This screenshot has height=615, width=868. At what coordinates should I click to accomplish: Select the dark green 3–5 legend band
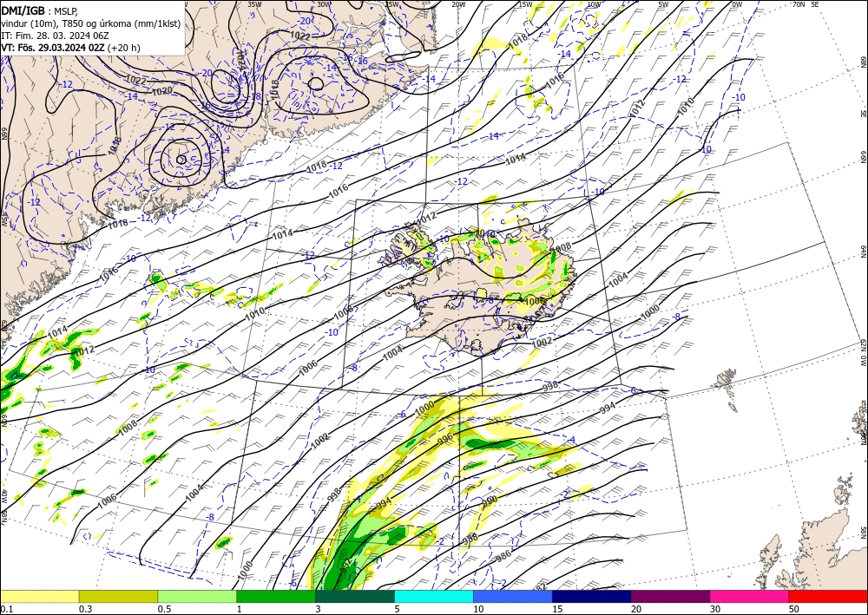click(x=355, y=596)
